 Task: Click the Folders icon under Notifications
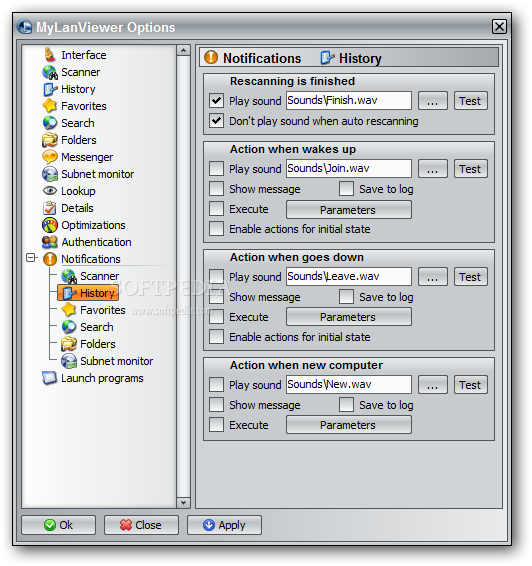(69, 344)
